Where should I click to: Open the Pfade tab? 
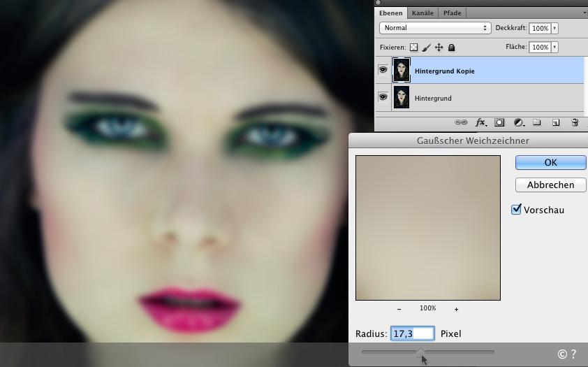coord(453,13)
